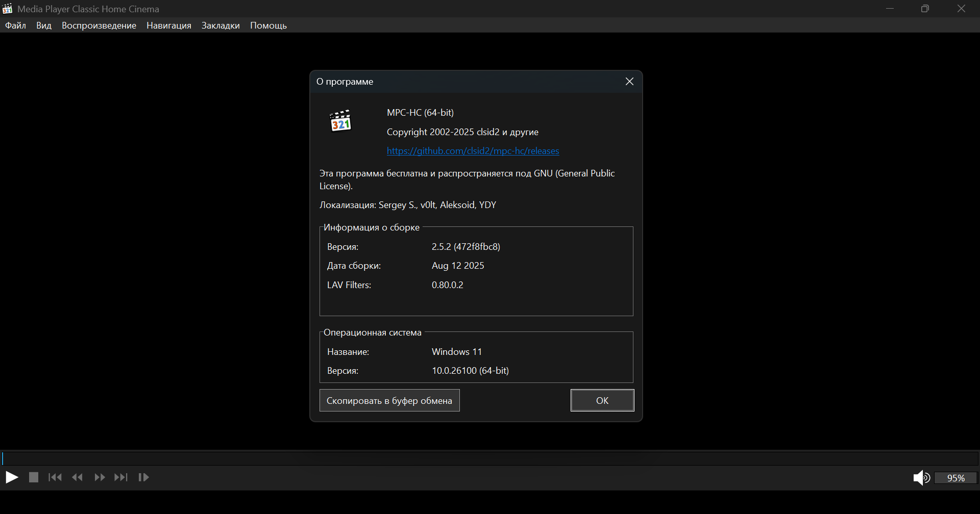This screenshot has width=980, height=514.
Task: Close the Media Player Classic main window
Action: coord(962,9)
